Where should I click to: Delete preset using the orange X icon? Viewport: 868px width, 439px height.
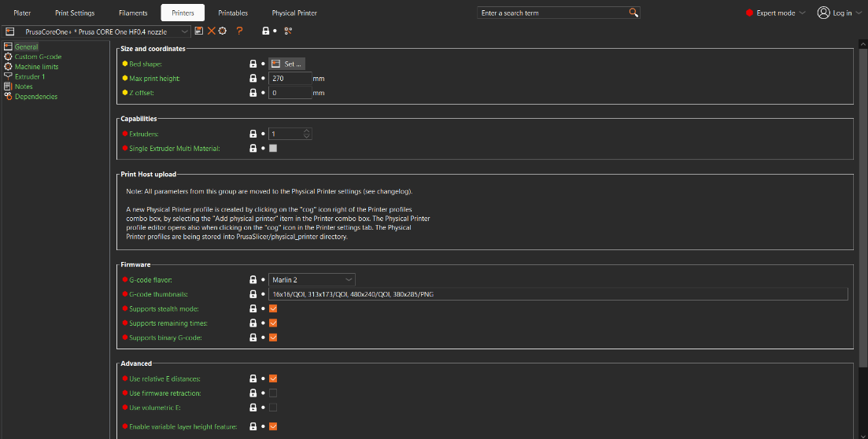pos(211,31)
